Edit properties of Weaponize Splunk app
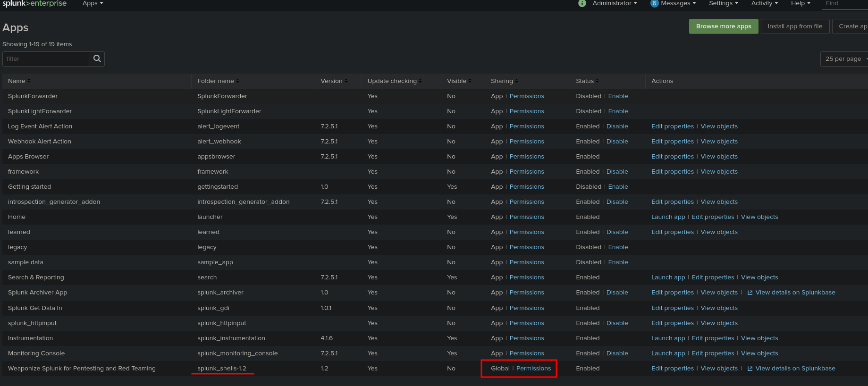Viewport: 868px width, 386px height. tap(673, 369)
